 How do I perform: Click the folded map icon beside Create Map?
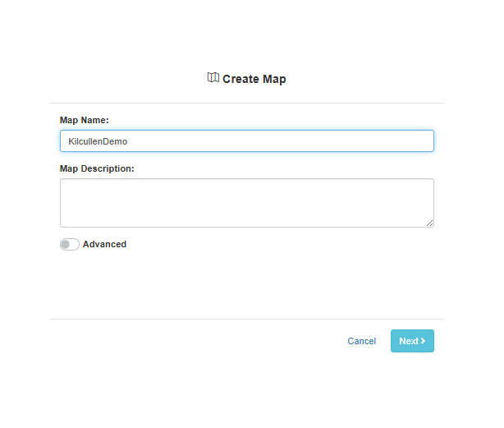click(x=213, y=77)
